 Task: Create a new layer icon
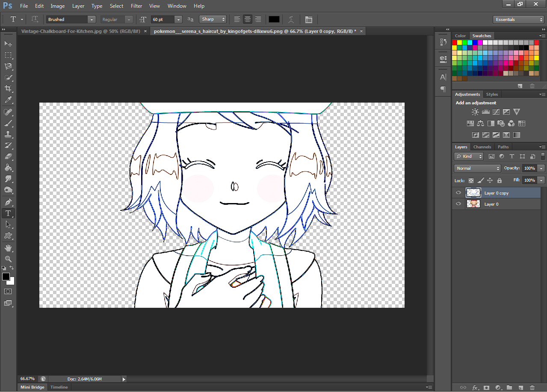point(520,387)
